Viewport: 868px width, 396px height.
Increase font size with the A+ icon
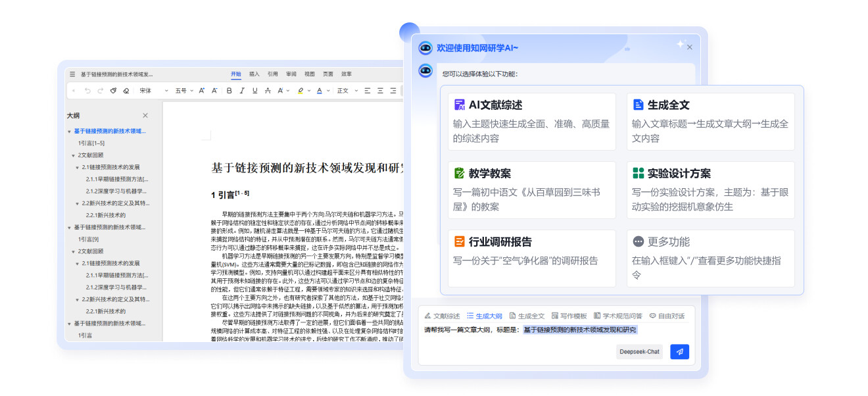[201, 91]
